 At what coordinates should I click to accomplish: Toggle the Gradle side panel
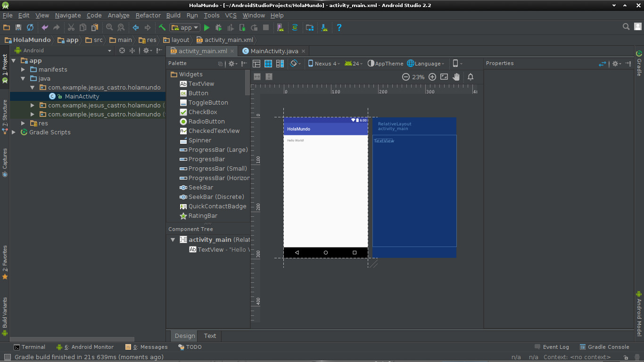click(x=639, y=64)
